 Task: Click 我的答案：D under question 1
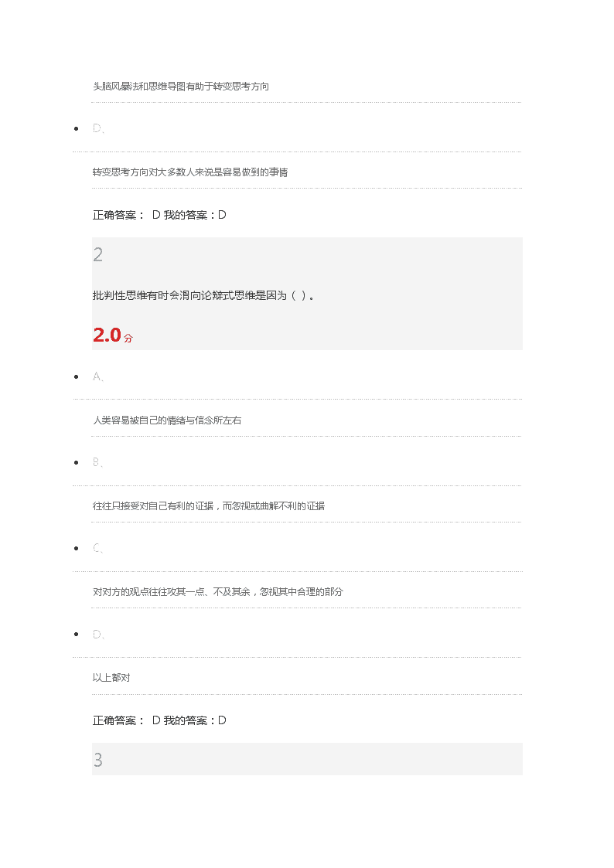(x=195, y=215)
